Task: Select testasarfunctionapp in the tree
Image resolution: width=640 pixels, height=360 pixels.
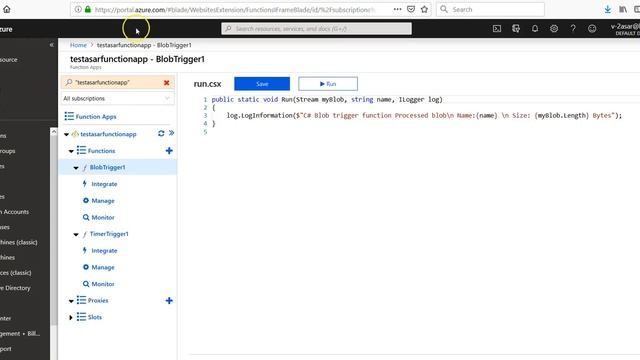Action: [x=108, y=134]
